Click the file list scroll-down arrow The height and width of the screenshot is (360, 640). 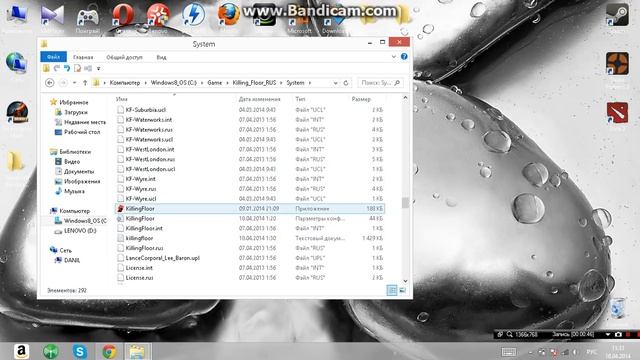click(x=405, y=281)
